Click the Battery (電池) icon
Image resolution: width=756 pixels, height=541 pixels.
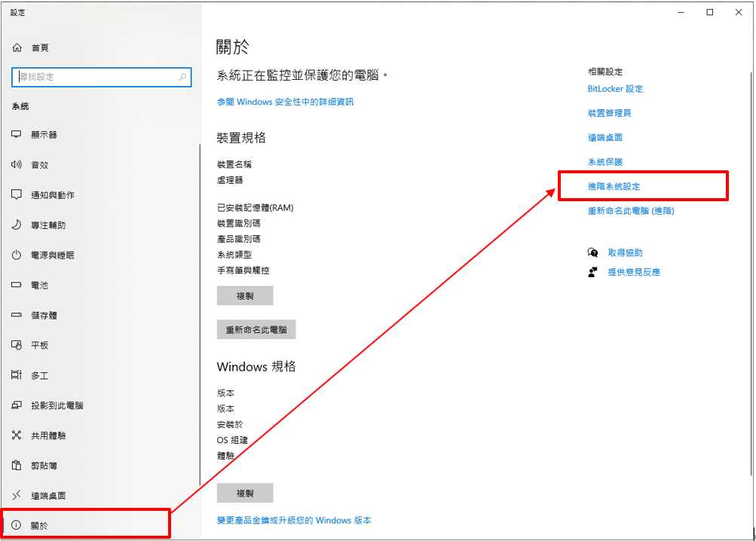(x=17, y=286)
